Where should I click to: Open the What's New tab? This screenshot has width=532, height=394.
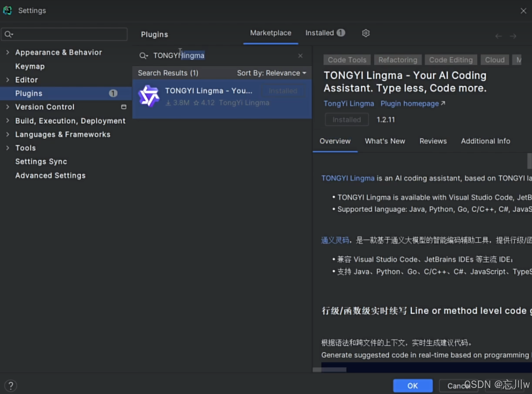click(385, 141)
